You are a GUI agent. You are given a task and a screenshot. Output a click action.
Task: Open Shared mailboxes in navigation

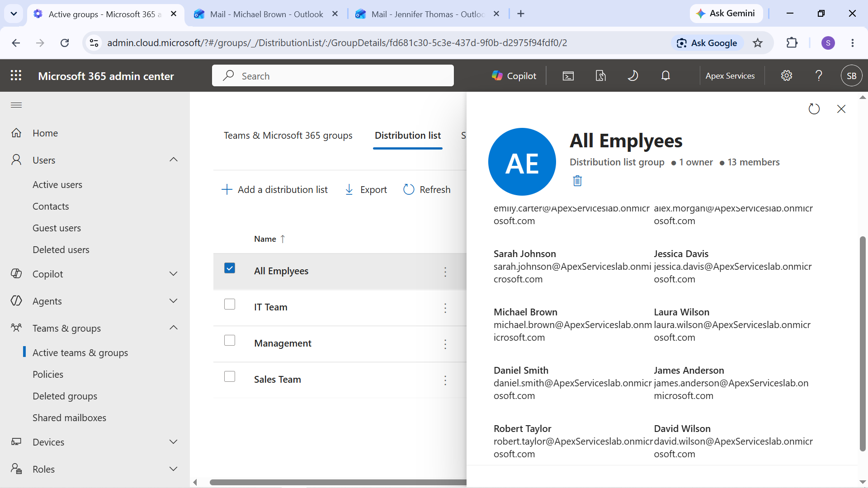[x=69, y=418]
